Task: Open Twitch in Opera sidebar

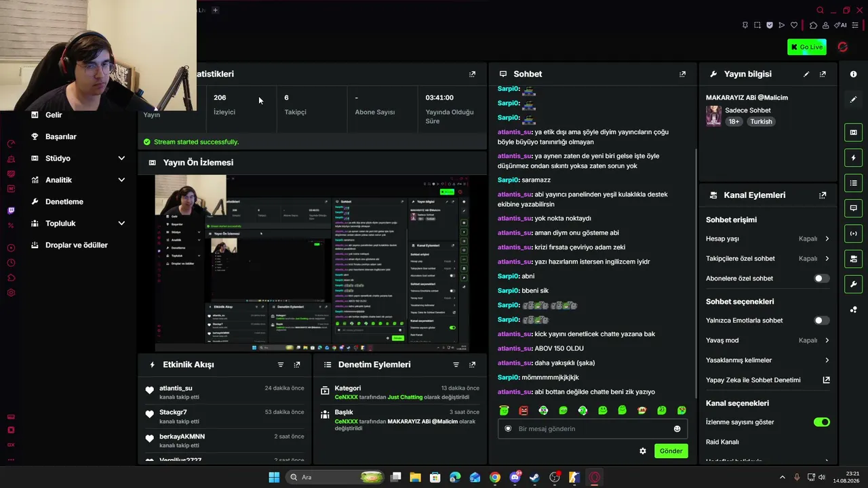Action: click(11, 210)
